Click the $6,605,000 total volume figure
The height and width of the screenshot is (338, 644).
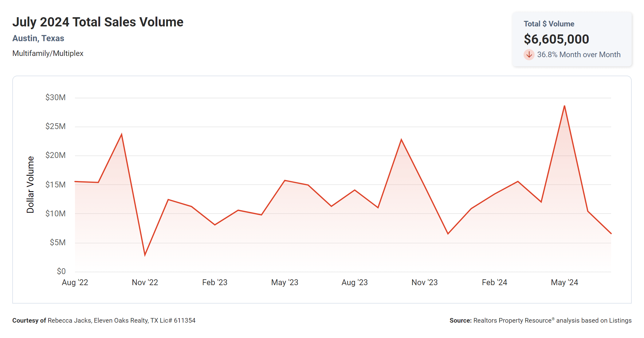(556, 39)
